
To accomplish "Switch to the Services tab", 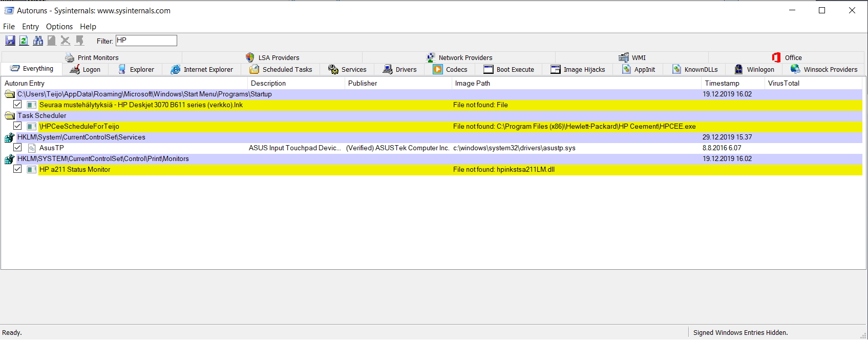I will tap(347, 69).
